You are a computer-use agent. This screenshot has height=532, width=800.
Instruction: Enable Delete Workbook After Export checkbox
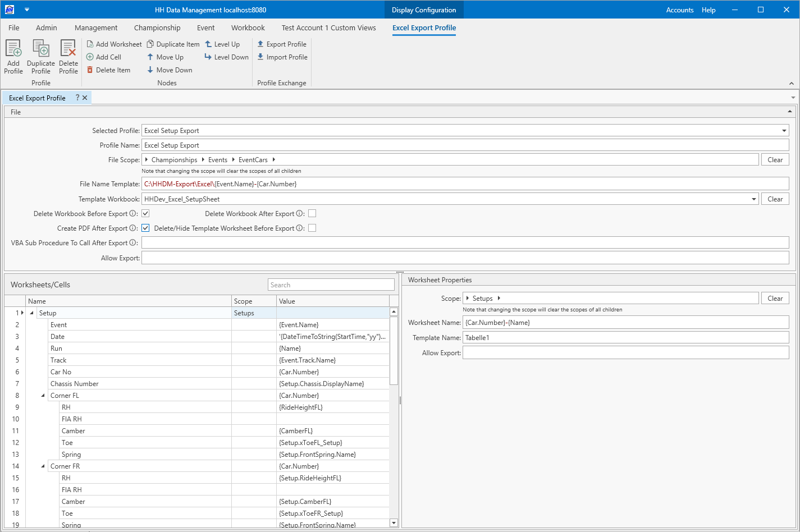[x=312, y=214]
